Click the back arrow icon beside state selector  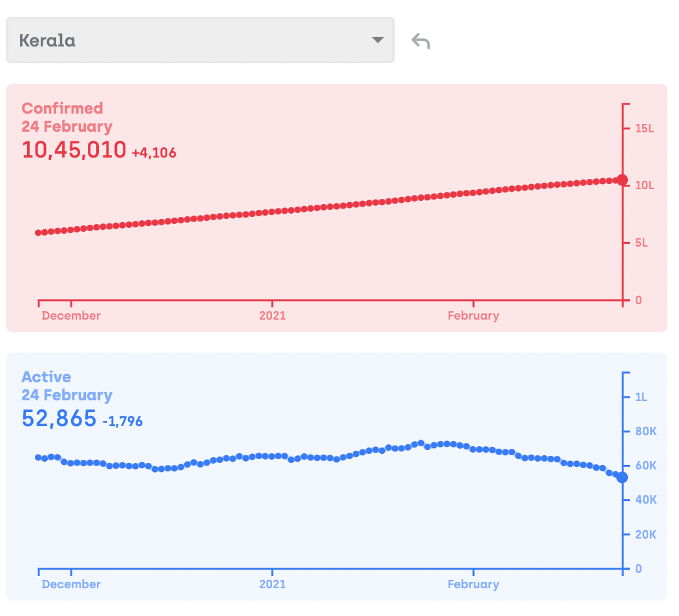coord(421,42)
